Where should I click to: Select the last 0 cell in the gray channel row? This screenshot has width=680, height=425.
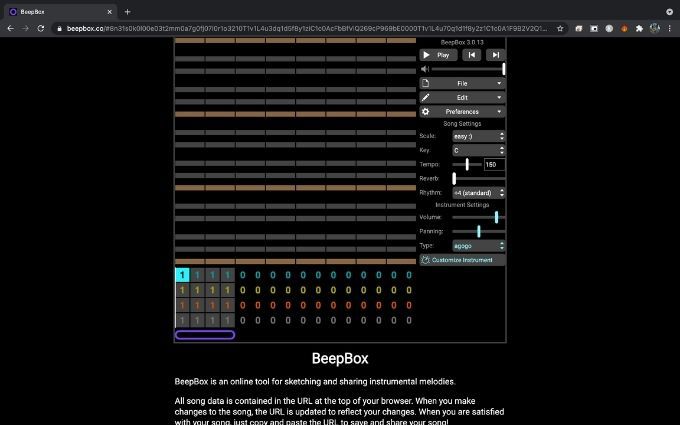tap(409, 320)
